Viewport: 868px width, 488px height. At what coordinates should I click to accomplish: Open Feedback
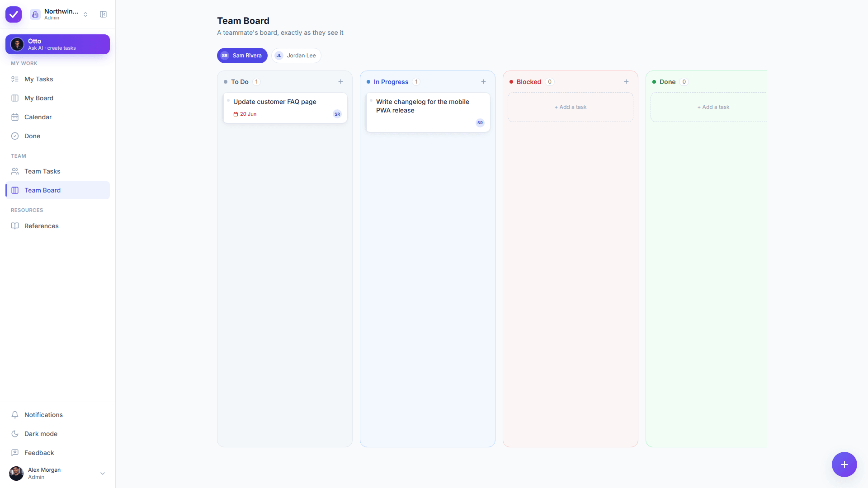pos(57,453)
